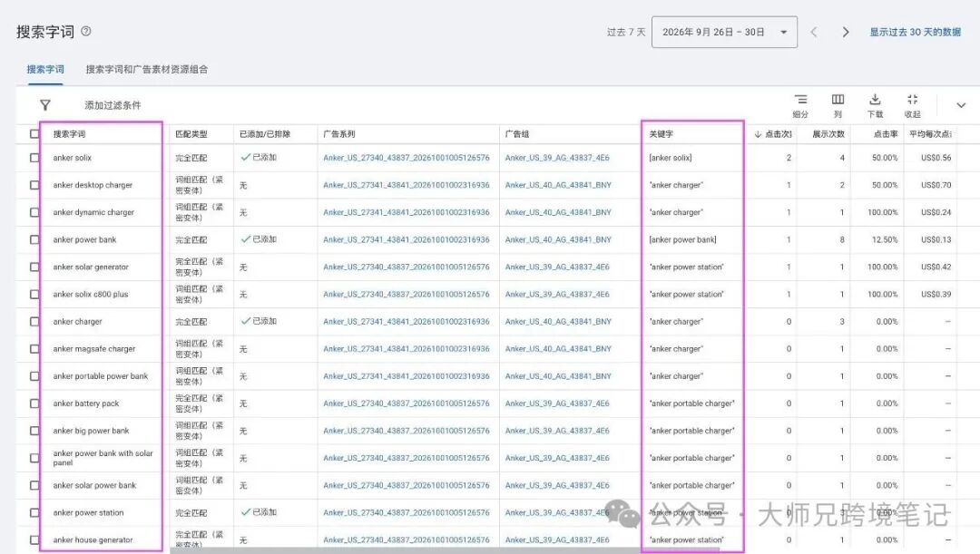Click the 下载 download icon
Viewport: 980px width, 554px height.
pos(875,100)
